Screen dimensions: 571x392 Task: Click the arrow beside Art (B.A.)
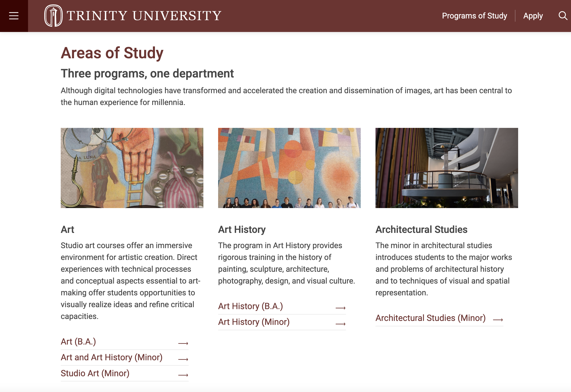[x=183, y=343]
